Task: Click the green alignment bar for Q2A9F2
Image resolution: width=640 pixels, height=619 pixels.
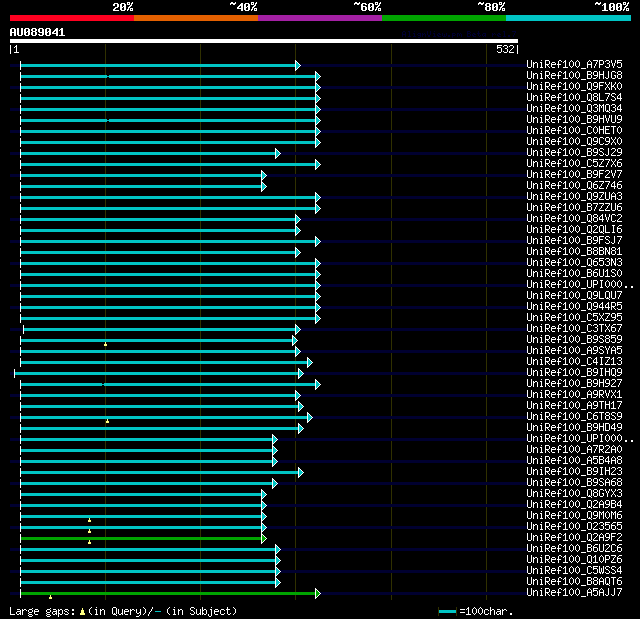Action: click(141, 539)
